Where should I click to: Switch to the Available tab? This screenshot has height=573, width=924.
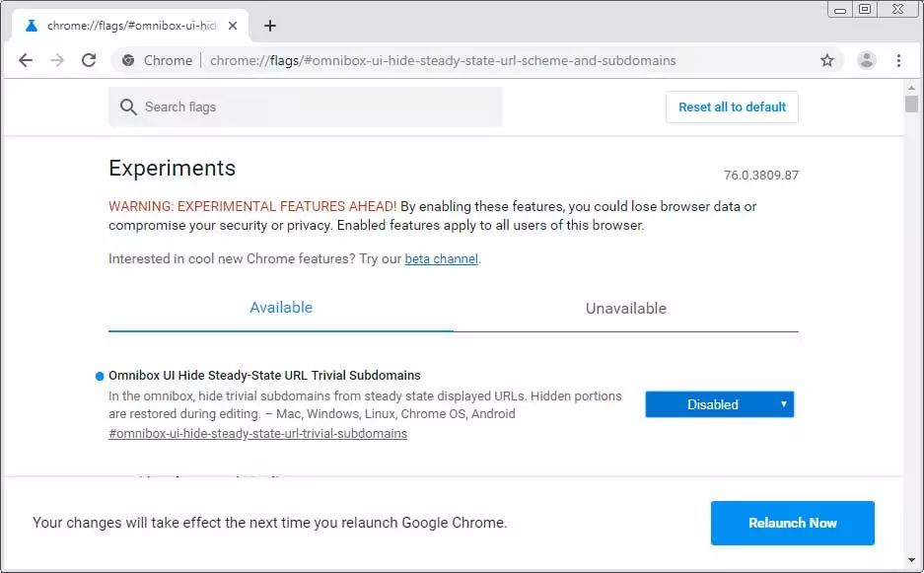281,308
